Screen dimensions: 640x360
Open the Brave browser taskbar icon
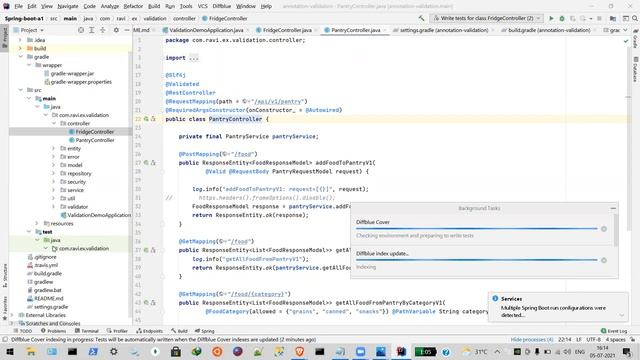[x=299, y=351]
